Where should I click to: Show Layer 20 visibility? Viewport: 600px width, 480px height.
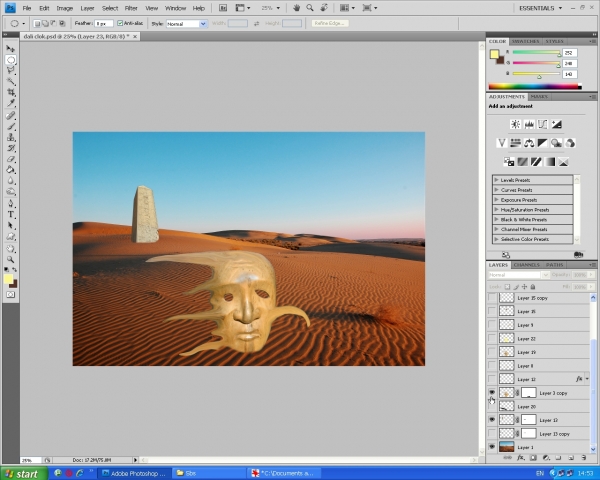[492, 406]
